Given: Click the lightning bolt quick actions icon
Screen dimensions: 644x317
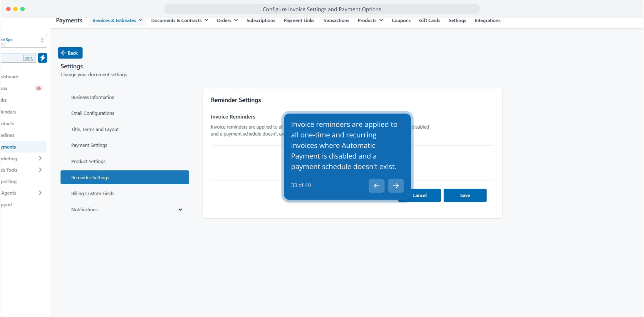Looking at the screenshot, I should [43, 58].
